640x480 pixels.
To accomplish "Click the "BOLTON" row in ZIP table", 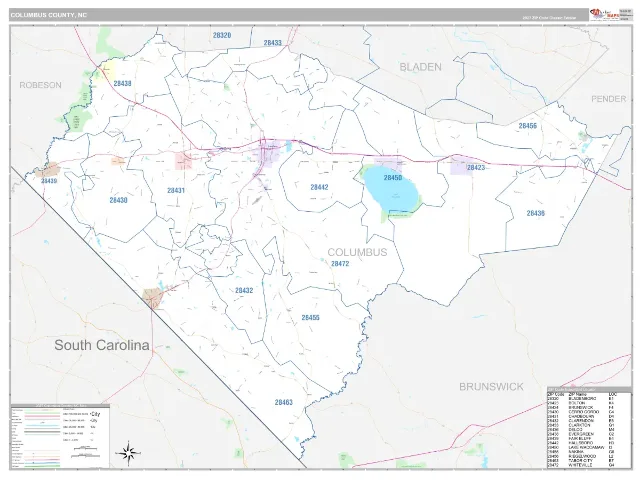I will coord(583,403).
